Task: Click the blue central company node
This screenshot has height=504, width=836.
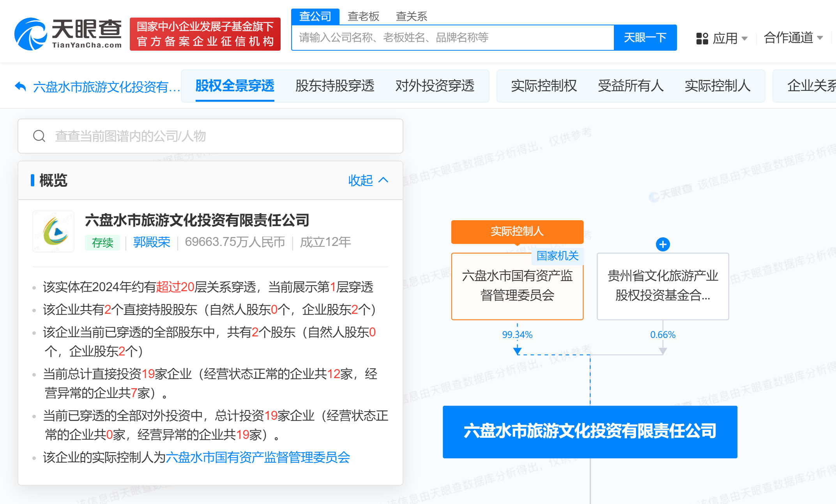Action: [x=590, y=431]
